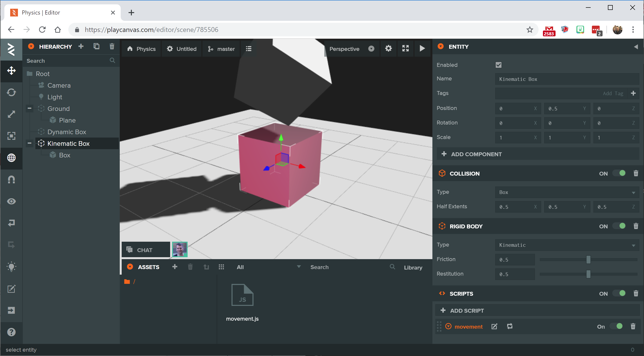Screen dimensions: 644x356
Task: Open the master branch menu
Action: click(221, 49)
